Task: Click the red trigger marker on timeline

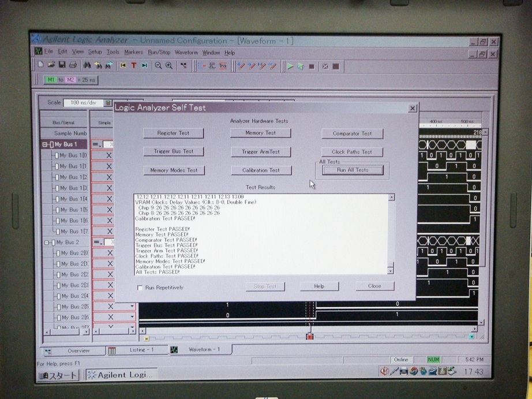Action: pos(309,337)
